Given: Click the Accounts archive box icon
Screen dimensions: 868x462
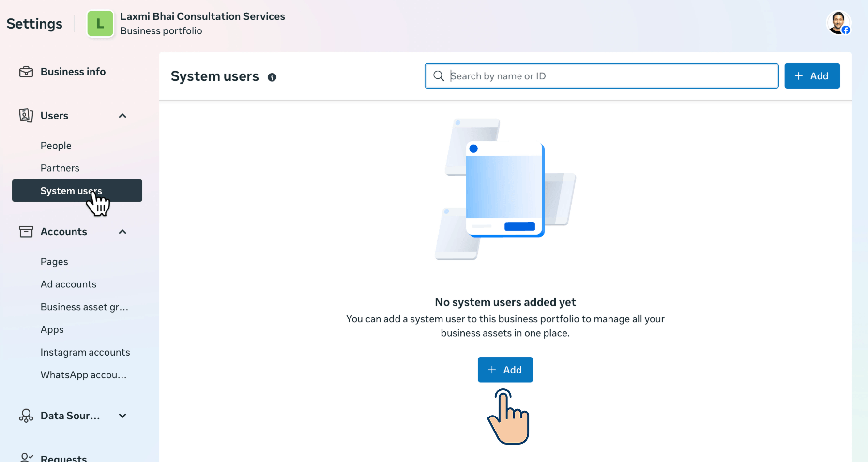Looking at the screenshot, I should click(x=26, y=232).
